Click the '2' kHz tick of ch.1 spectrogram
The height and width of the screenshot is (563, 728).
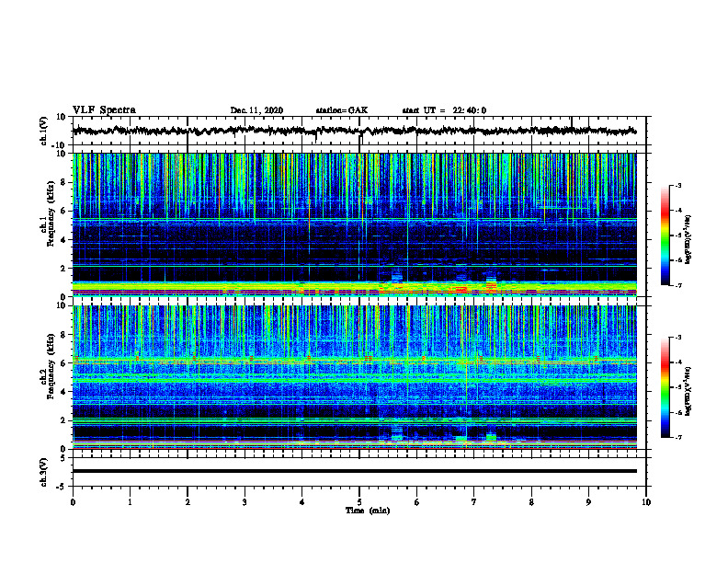64,269
